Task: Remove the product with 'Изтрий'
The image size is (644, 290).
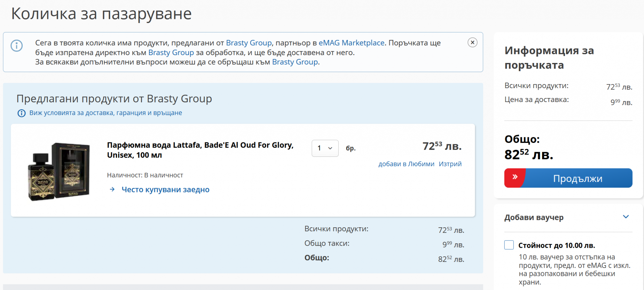Action: coord(450,164)
